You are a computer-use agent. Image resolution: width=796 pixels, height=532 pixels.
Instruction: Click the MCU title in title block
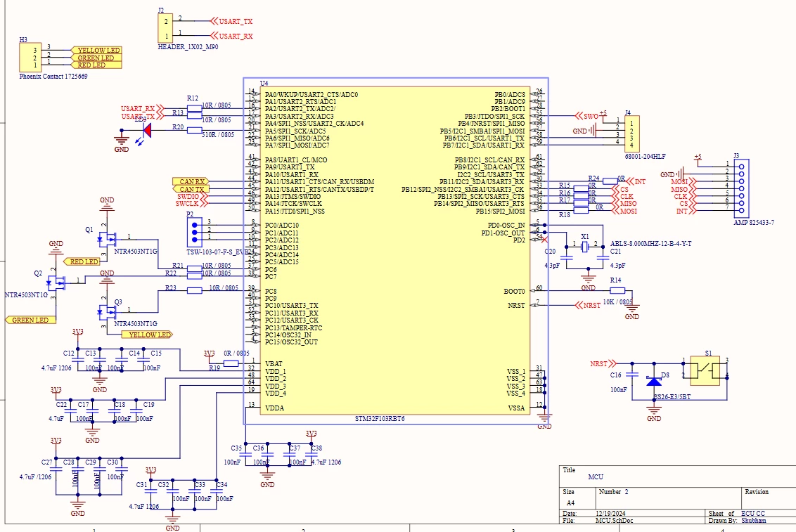(596, 476)
